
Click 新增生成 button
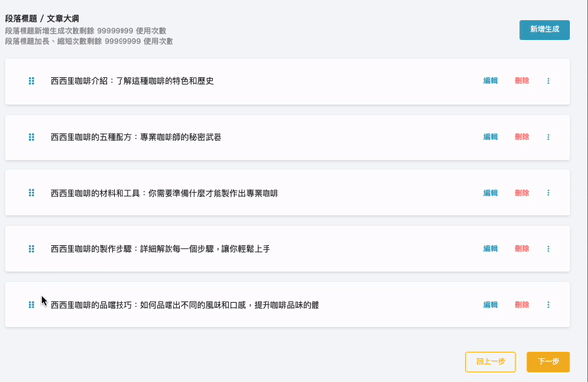(545, 29)
